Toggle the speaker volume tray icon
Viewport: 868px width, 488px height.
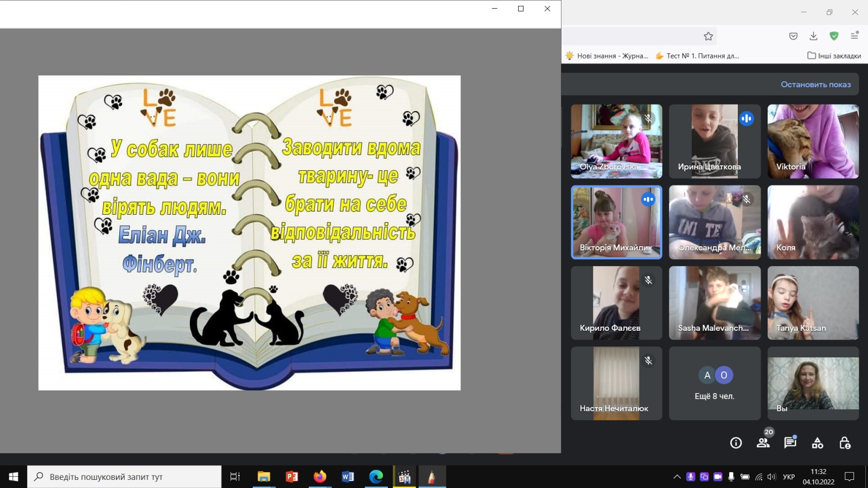(772, 477)
